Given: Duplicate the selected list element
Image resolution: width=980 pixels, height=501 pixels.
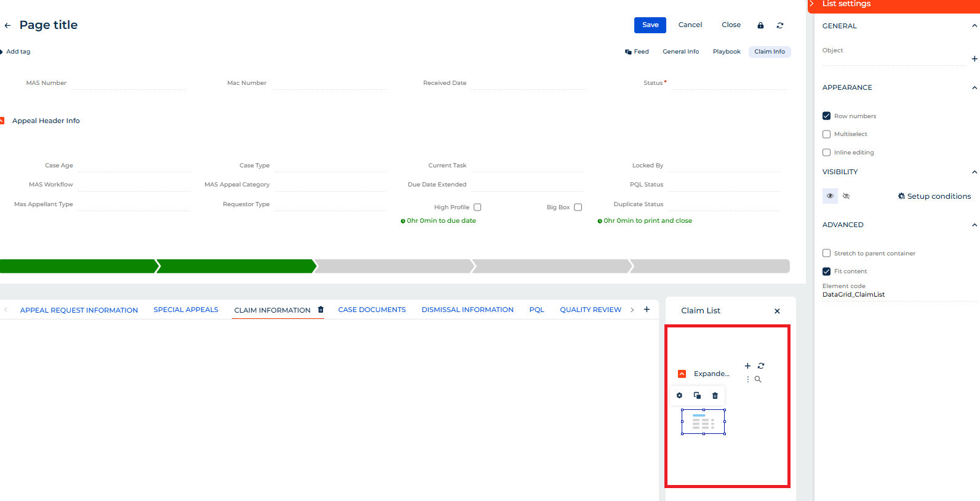Looking at the screenshot, I should [x=697, y=396].
